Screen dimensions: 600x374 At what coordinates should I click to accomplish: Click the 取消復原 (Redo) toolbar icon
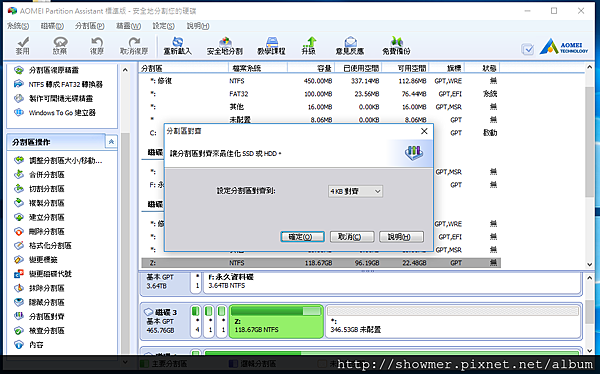click(134, 46)
